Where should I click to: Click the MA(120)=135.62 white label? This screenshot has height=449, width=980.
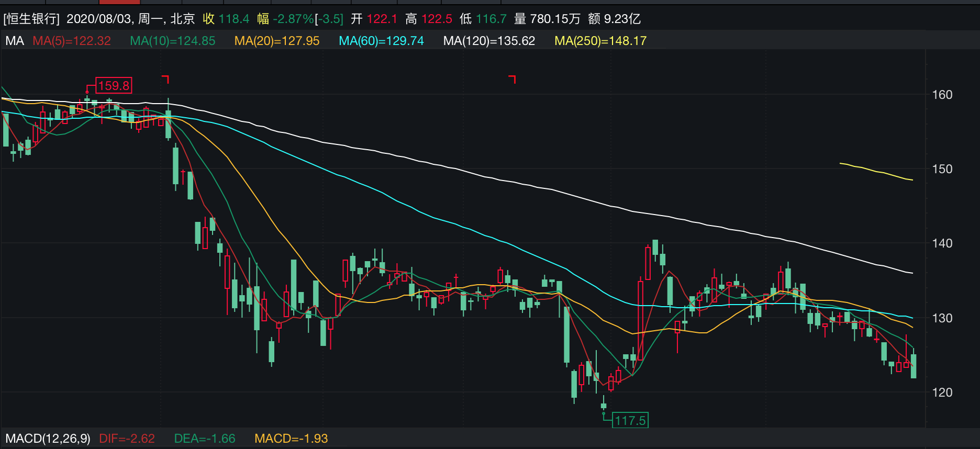489,41
